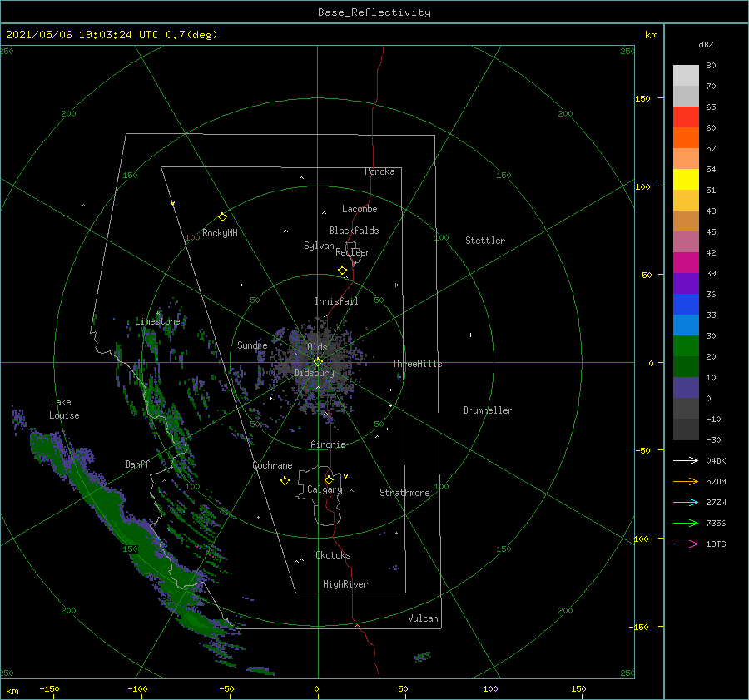This screenshot has height=700, width=749.
Task: Click the Base_Reflectivity title
Action: point(374,12)
